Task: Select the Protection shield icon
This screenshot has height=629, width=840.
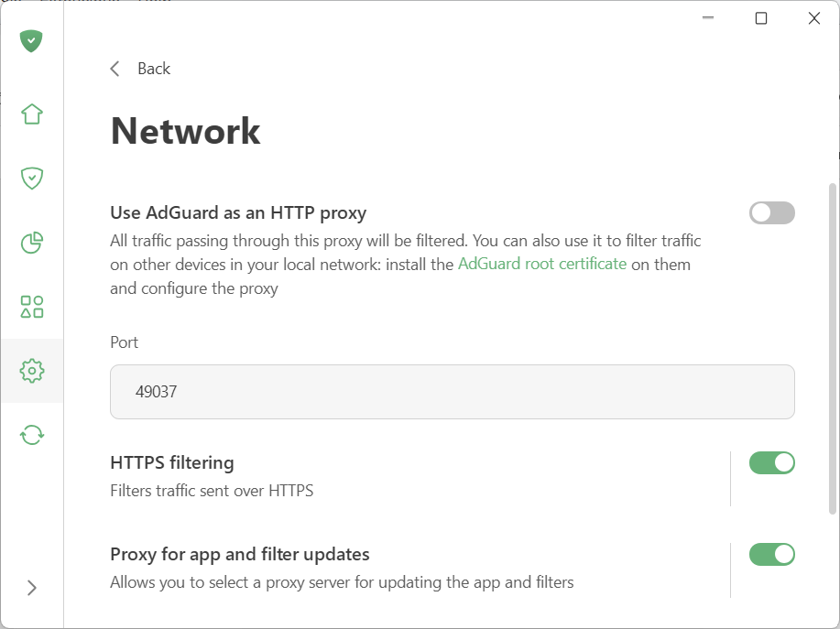Action: 30,178
